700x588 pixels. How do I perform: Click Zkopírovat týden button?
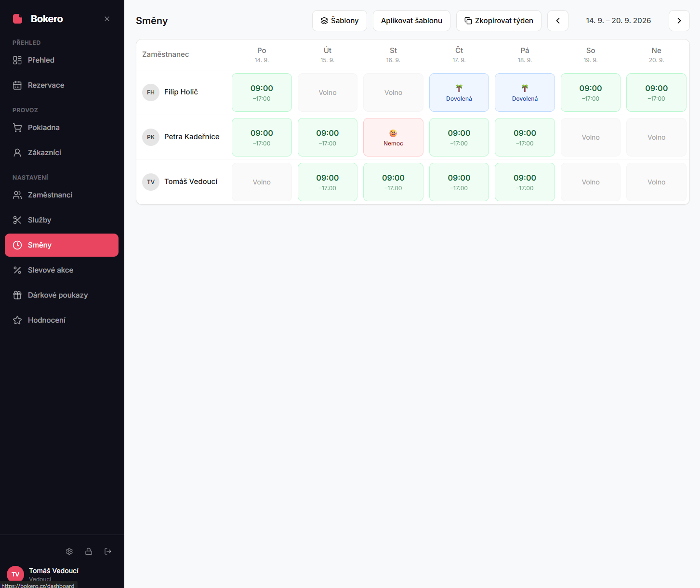click(x=499, y=21)
